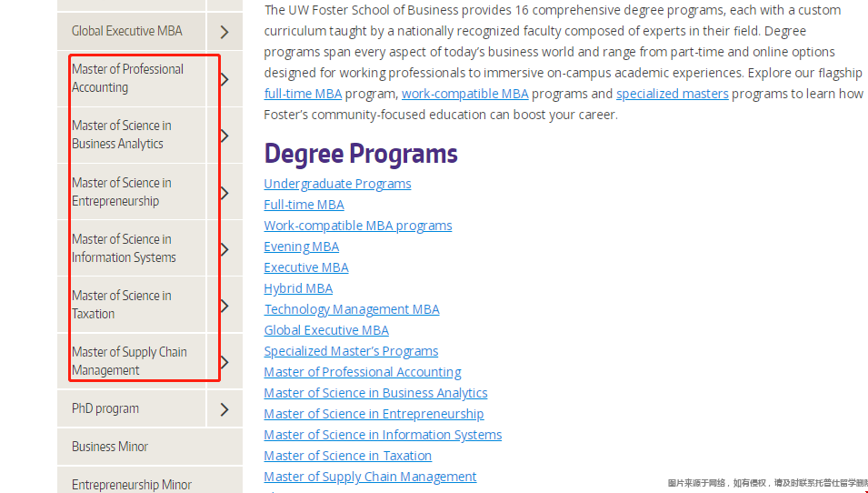Expand Master of Science in Information Systems arrow
This screenshot has height=493, width=868.
pyautogui.click(x=224, y=249)
